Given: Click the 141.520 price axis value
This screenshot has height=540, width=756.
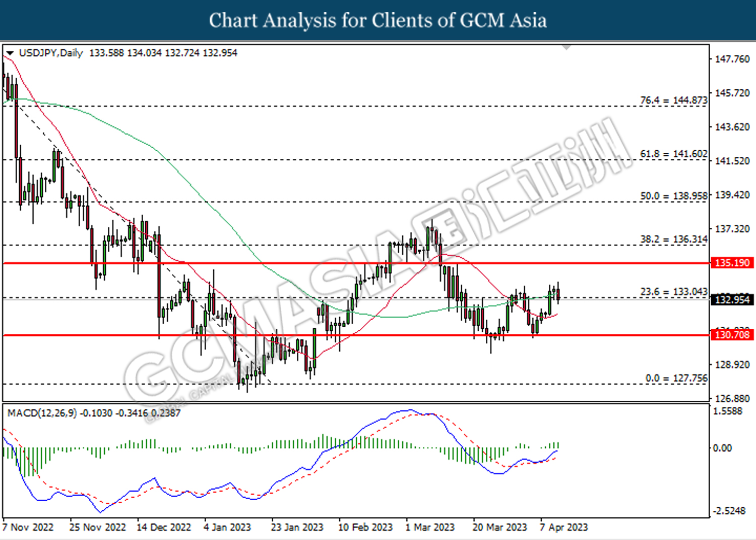Looking at the screenshot, I should (732, 161).
